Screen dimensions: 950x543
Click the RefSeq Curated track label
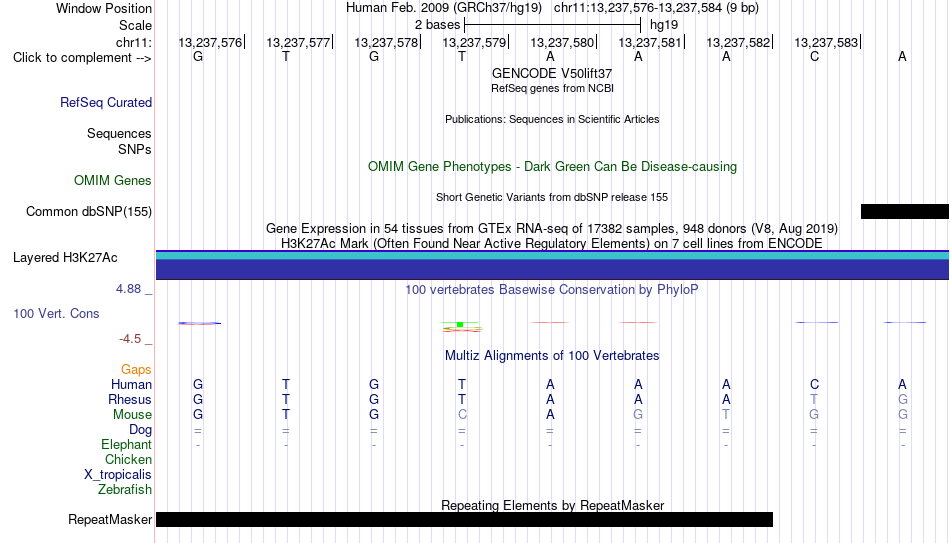(x=105, y=102)
